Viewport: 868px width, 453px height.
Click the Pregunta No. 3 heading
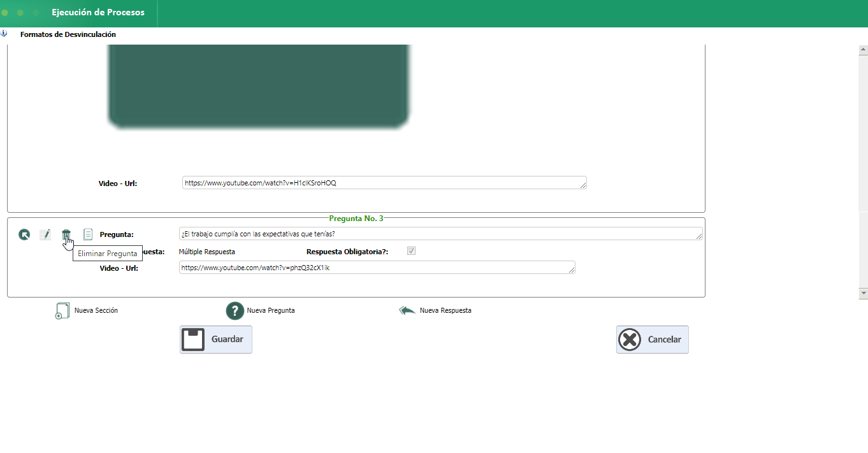coord(356,219)
